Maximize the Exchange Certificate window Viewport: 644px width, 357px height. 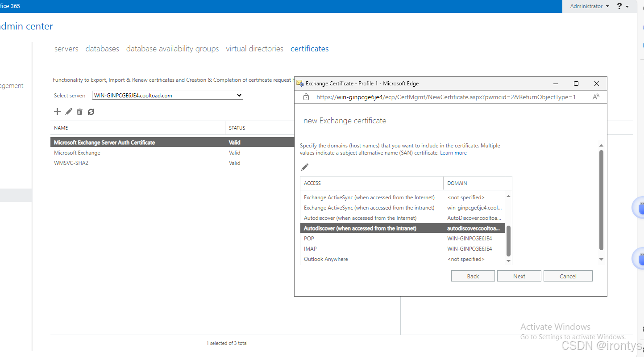point(576,84)
